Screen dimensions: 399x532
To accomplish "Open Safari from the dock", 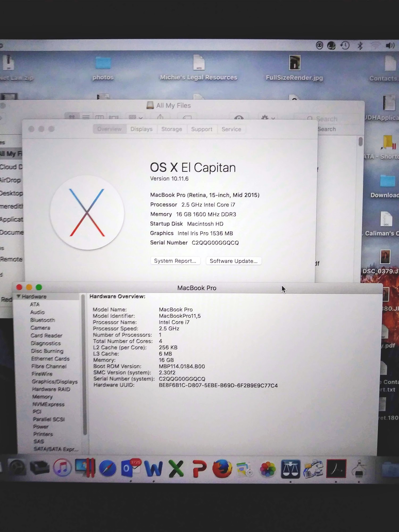I will point(107,468).
